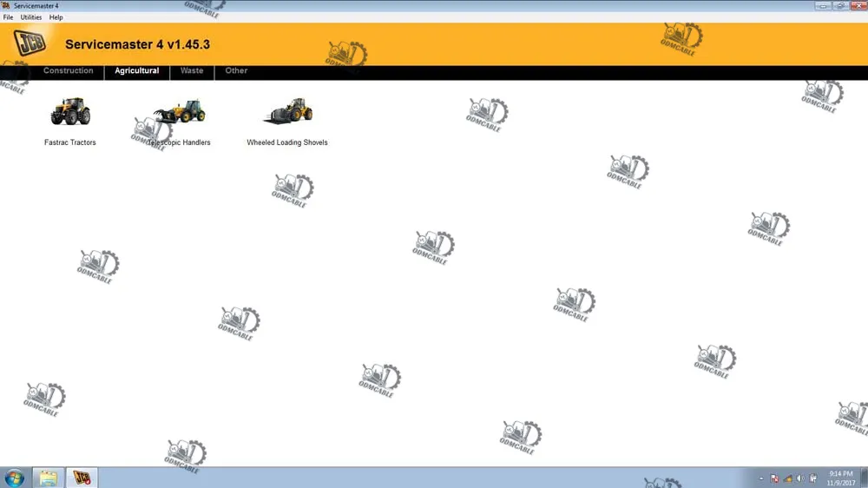This screenshot has height=488, width=868.
Task: Open the clock showing 9:14 PM
Action: click(841, 478)
